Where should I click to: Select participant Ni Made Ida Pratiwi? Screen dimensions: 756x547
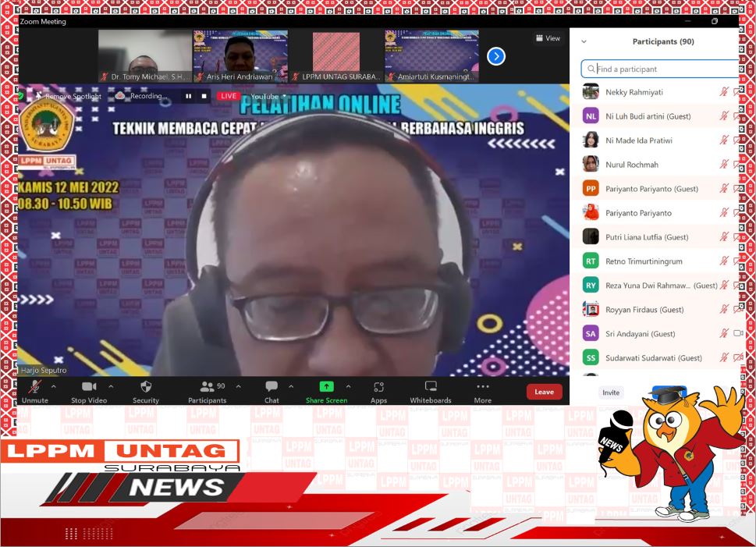pyautogui.click(x=655, y=140)
